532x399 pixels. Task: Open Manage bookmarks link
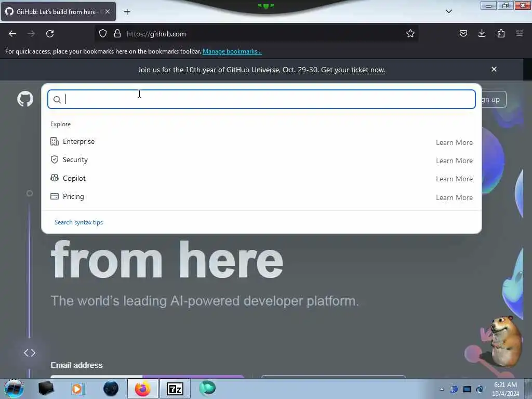coord(232,51)
